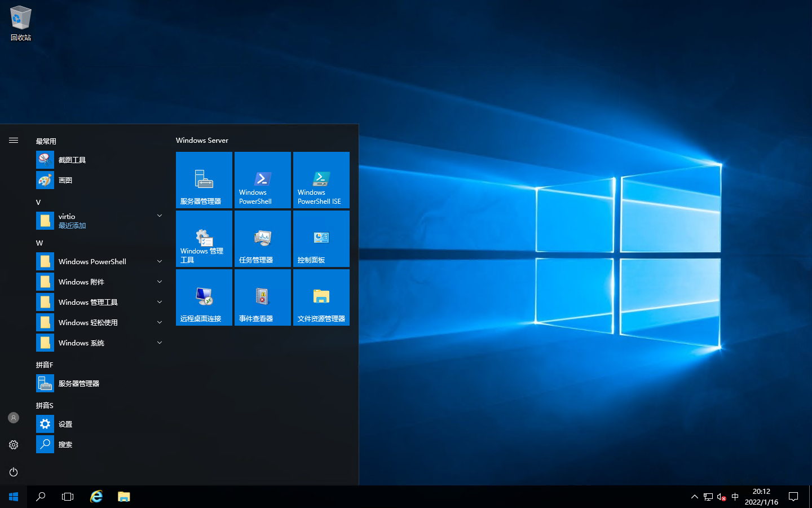The image size is (812, 508).
Task: Show hidden tray icons arrow
Action: pyautogui.click(x=694, y=497)
